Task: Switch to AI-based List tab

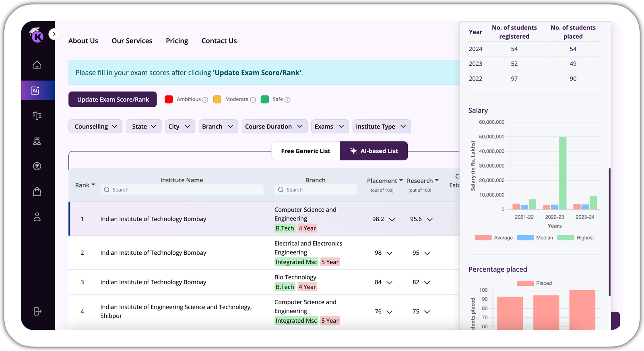Action: click(x=374, y=151)
